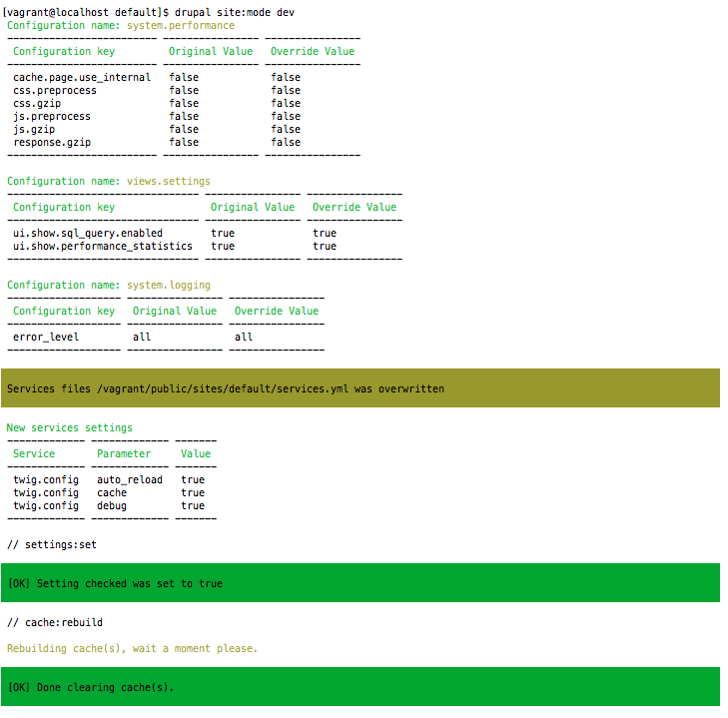Click the override value of response.gzip
728x718 pixels.
pyautogui.click(x=286, y=143)
